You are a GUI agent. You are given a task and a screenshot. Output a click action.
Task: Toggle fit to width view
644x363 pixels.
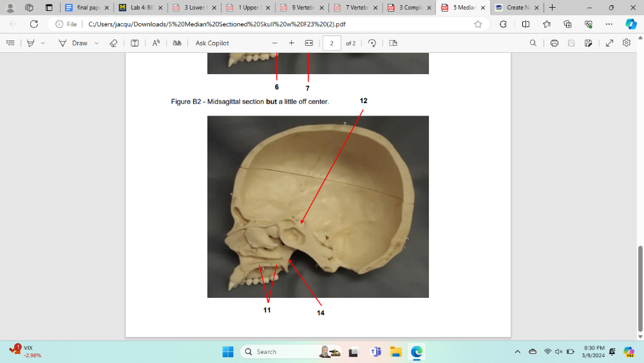tap(308, 43)
